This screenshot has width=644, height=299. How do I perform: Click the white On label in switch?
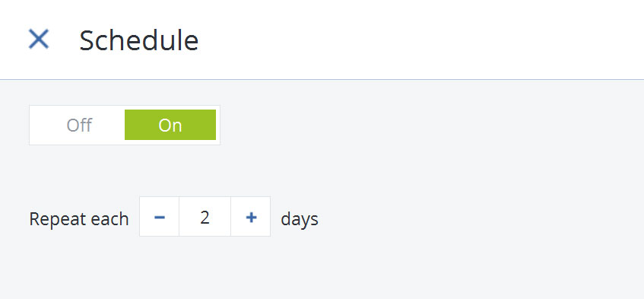[x=170, y=125]
